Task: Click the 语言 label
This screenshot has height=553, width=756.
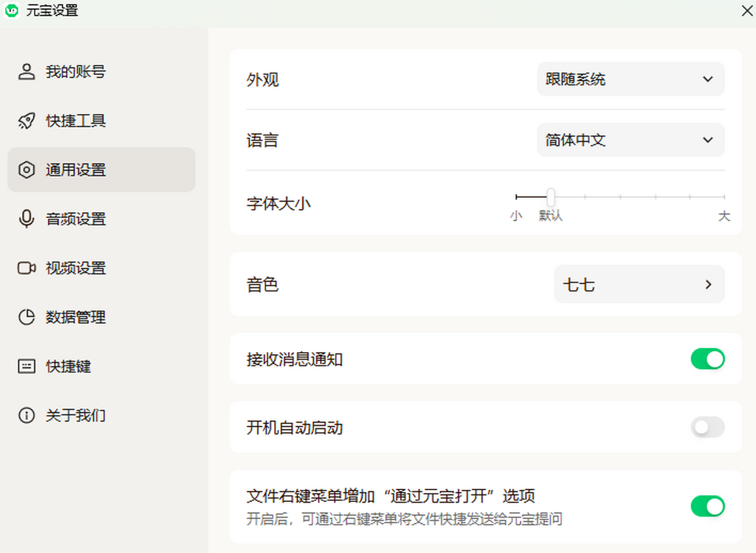Action: click(263, 140)
